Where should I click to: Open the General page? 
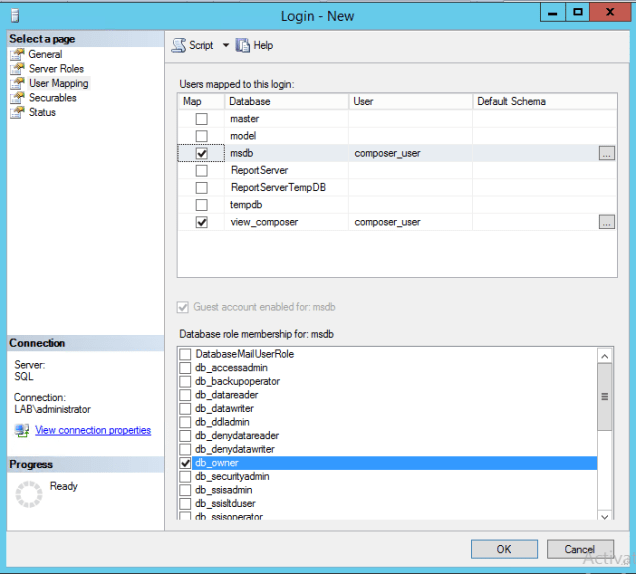tap(45, 54)
